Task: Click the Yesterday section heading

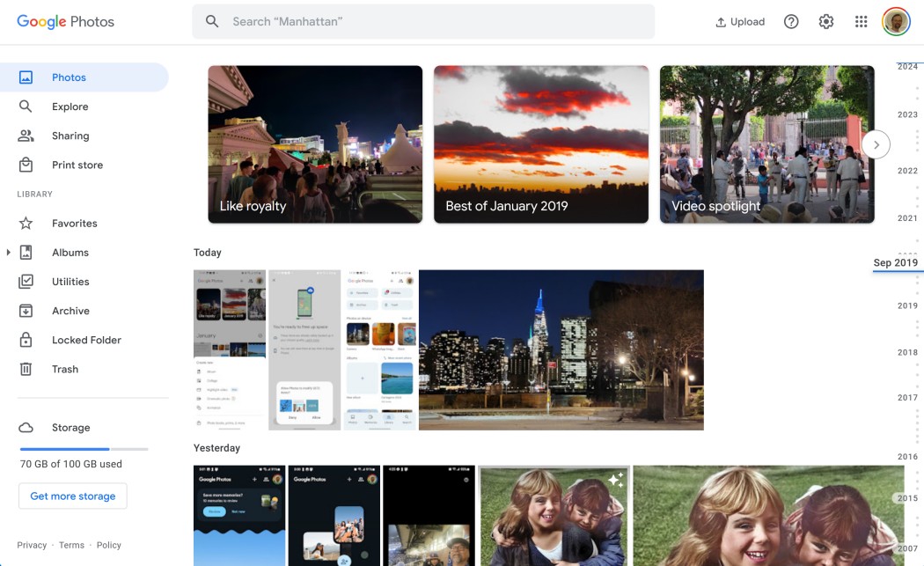Action: [216, 448]
